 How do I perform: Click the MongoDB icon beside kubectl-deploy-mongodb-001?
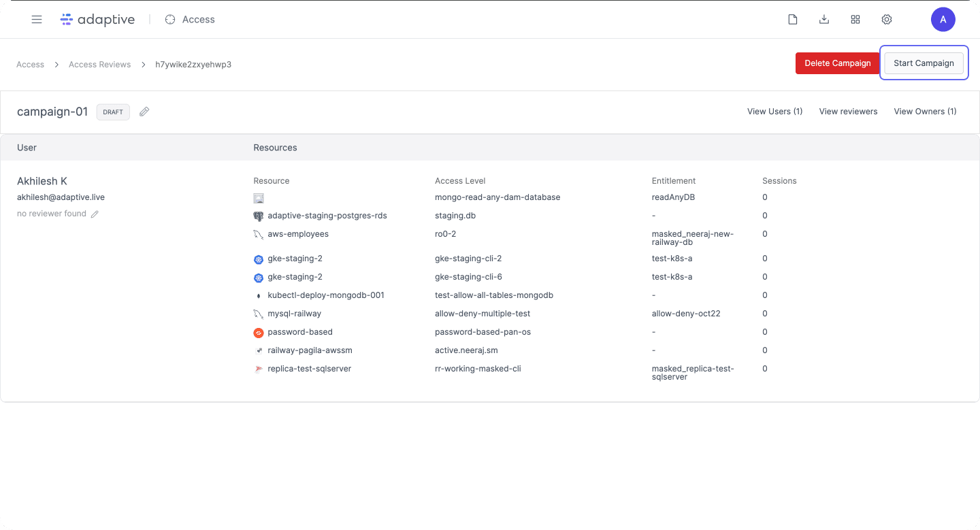[259, 296]
